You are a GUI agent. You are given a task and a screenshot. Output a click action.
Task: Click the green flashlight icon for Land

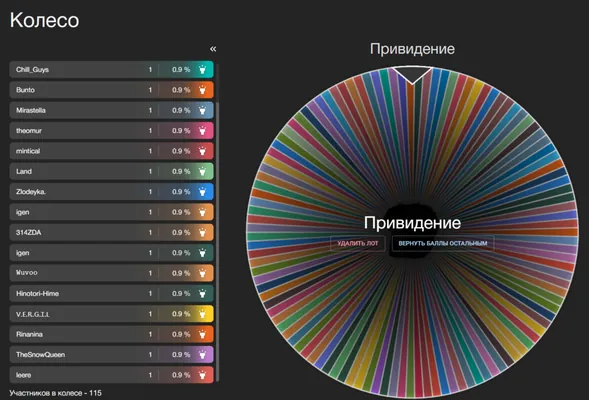point(202,171)
